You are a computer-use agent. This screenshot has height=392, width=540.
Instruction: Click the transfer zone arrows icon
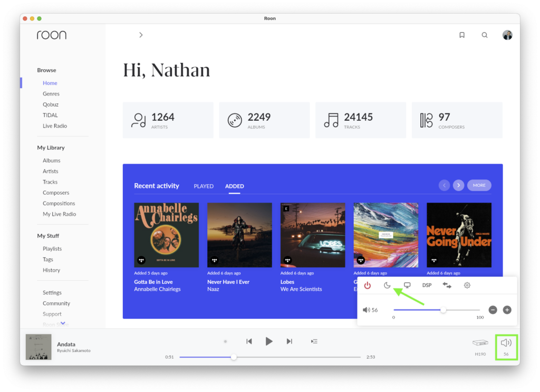pyautogui.click(x=447, y=285)
